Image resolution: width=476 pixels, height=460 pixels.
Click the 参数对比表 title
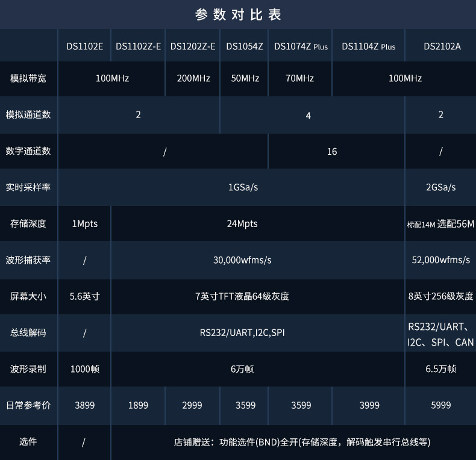[238, 14]
